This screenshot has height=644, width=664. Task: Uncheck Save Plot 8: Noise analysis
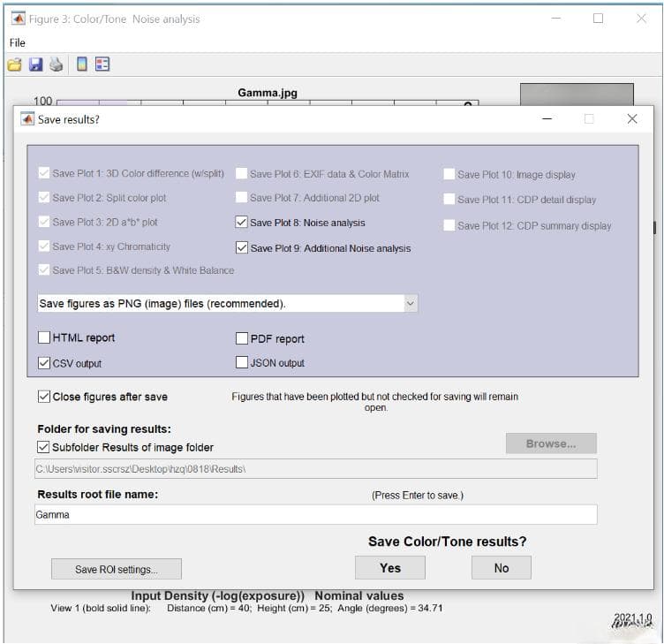[x=241, y=222]
